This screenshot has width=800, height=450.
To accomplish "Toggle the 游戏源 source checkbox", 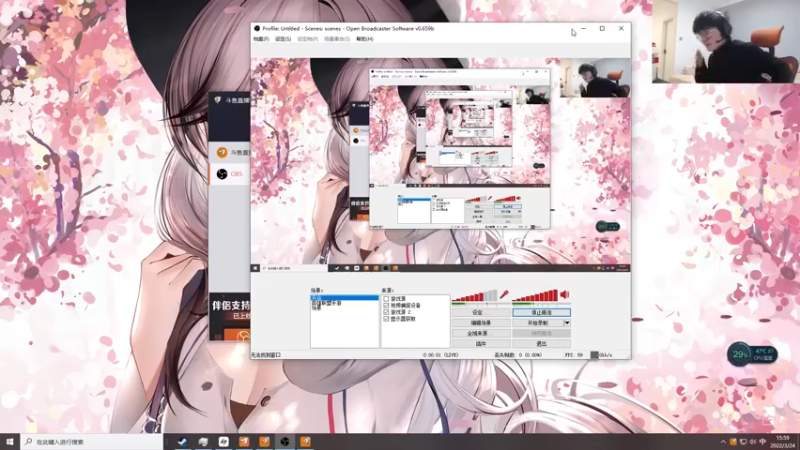I will pos(386,298).
